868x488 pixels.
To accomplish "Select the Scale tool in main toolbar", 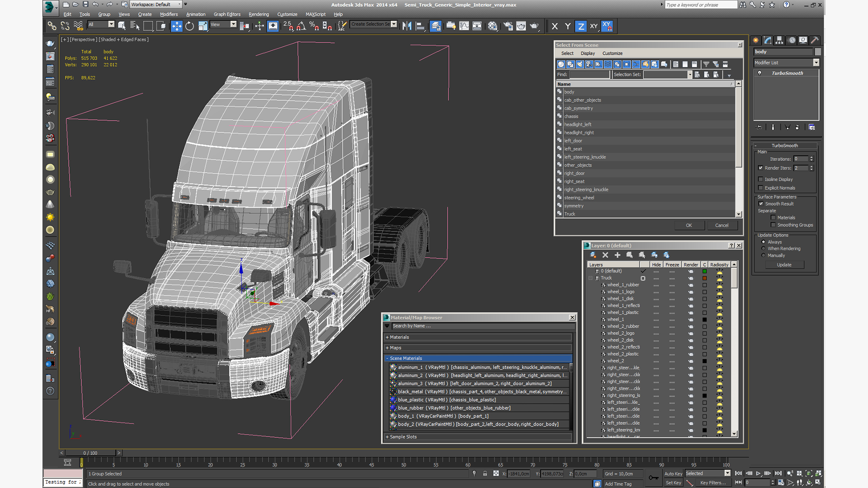I will pyautogui.click(x=203, y=26).
